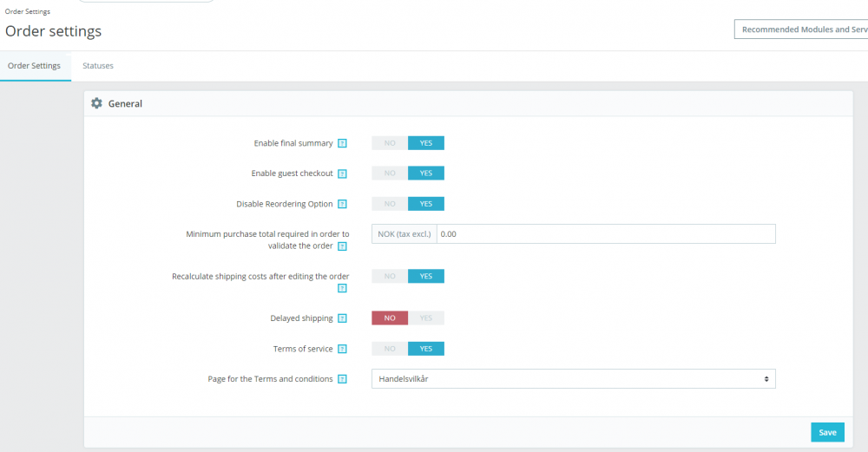Switch to the Statuses tab
The height and width of the screenshot is (452, 868).
98,66
